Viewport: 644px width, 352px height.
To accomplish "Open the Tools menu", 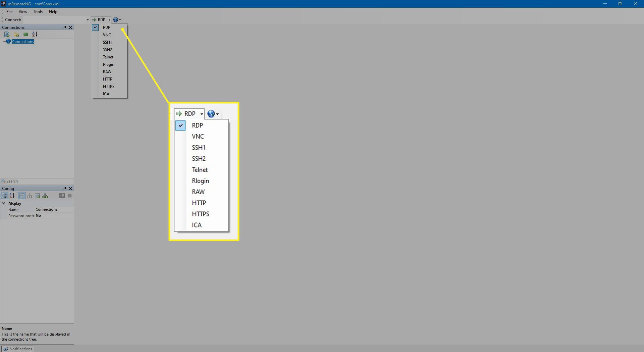I will pyautogui.click(x=38, y=12).
